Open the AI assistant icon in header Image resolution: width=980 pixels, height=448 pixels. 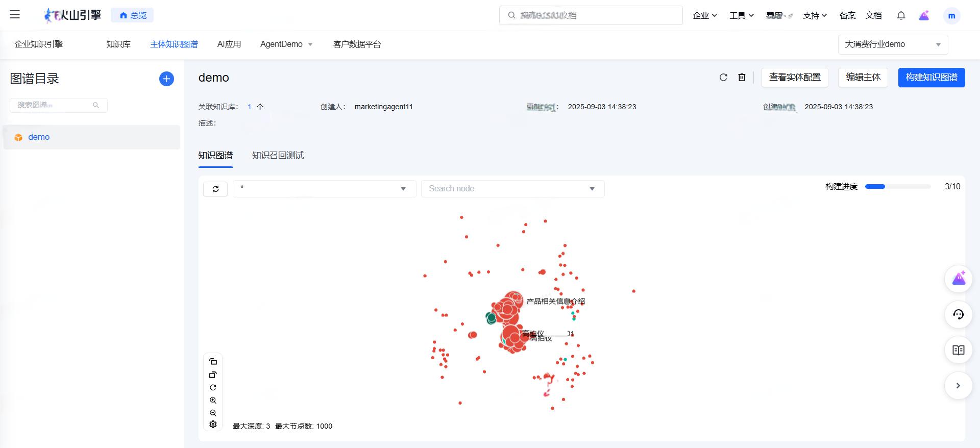point(924,15)
